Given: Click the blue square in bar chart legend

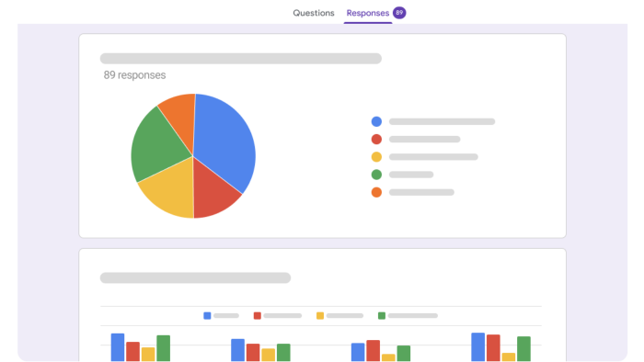Looking at the screenshot, I should click(x=207, y=316).
